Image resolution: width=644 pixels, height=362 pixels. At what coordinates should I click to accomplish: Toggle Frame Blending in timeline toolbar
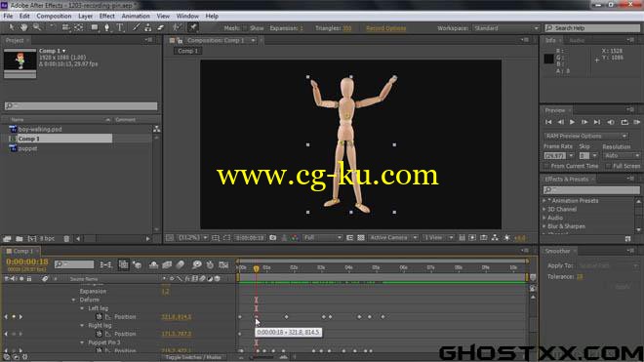[x=167, y=265]
